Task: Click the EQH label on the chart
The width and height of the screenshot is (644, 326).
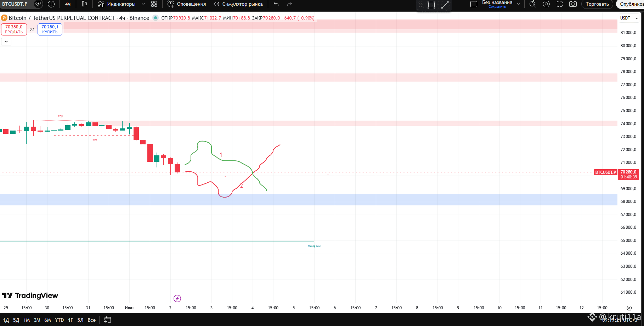Action: 61,116
